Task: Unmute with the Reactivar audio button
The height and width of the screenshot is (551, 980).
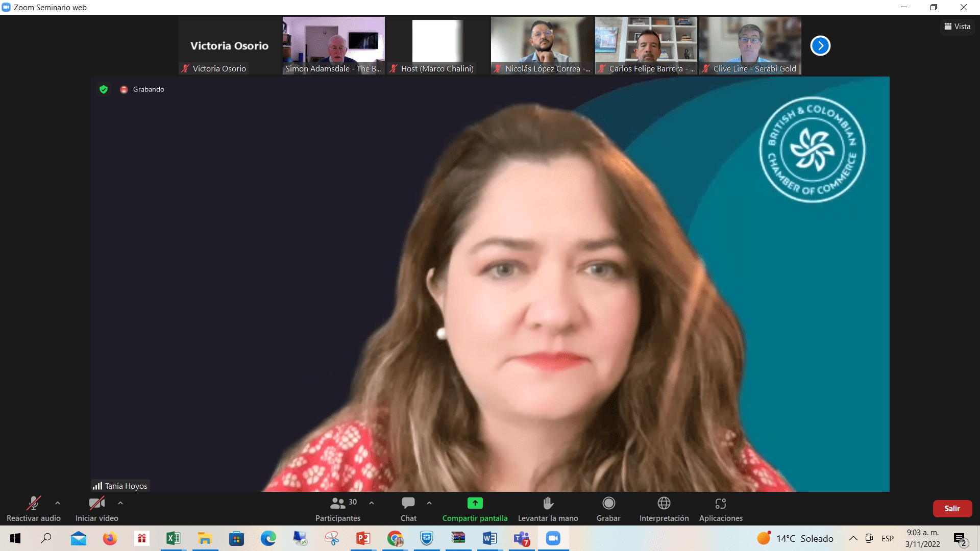Action: coord(33,509)
